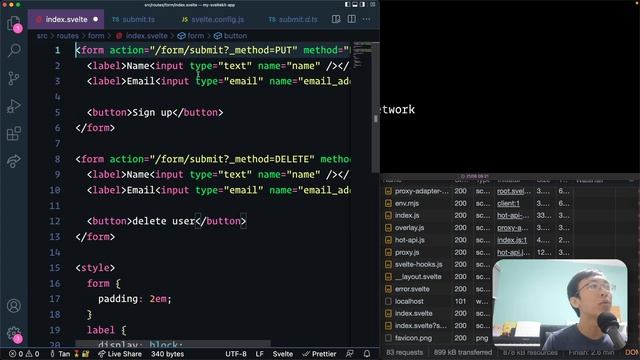Open the Explorer view in activity bar
Image resolution: width=640 pixels, height=360 pixels.
(14, 23)
